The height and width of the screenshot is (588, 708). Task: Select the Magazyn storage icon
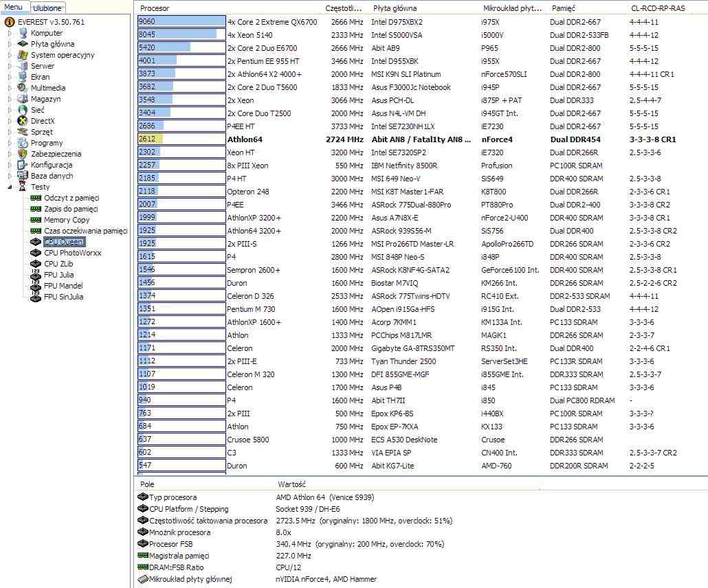23,99
